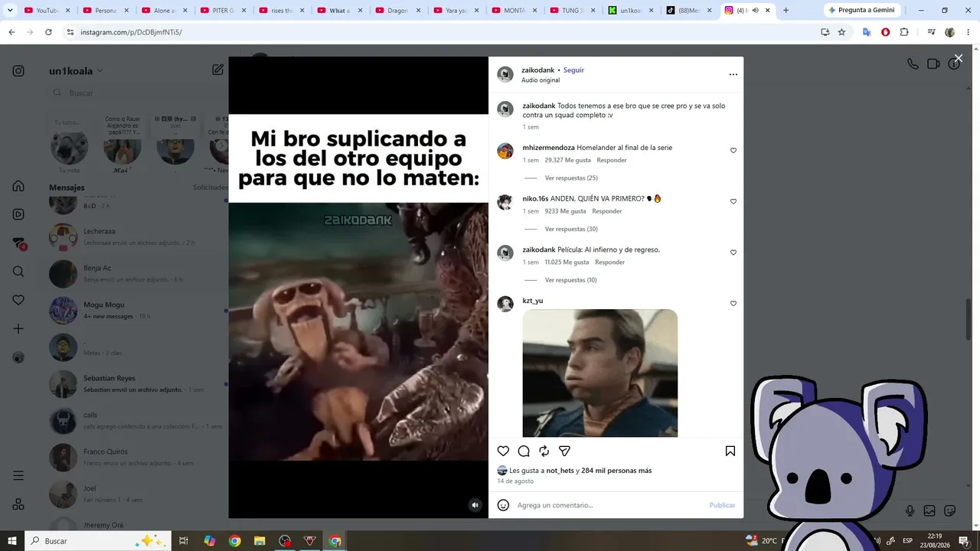
Task: Switch to the 'Alone' browser tab
Action: click(165, 11)
